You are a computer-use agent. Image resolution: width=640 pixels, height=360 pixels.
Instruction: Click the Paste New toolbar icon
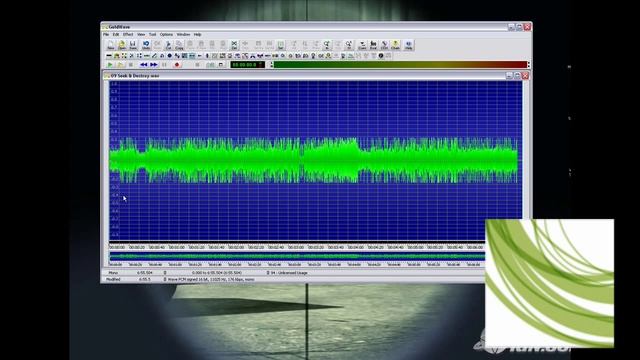201,45
